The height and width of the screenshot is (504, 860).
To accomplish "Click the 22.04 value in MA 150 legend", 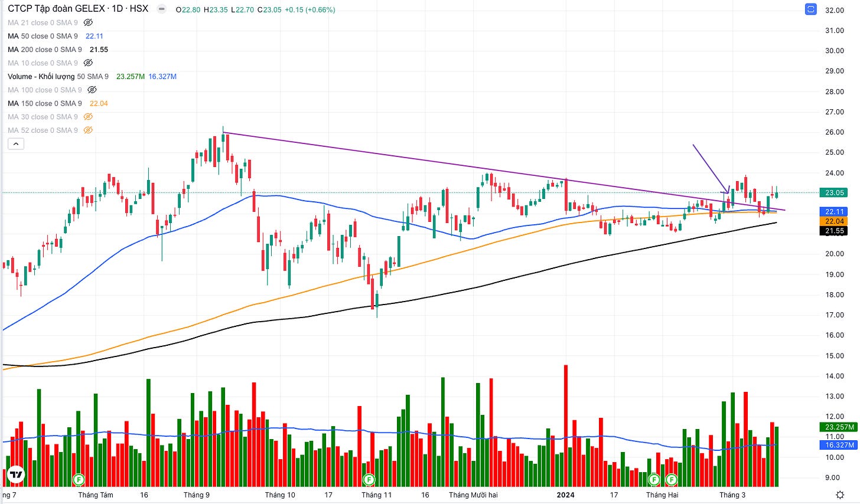I will [x=99, y=103].
